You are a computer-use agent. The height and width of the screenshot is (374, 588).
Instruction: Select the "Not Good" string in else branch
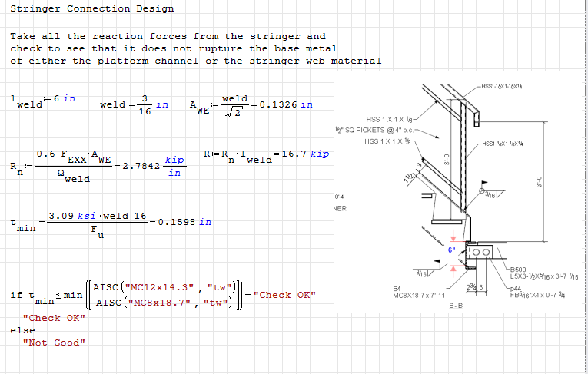click(54, 343)
